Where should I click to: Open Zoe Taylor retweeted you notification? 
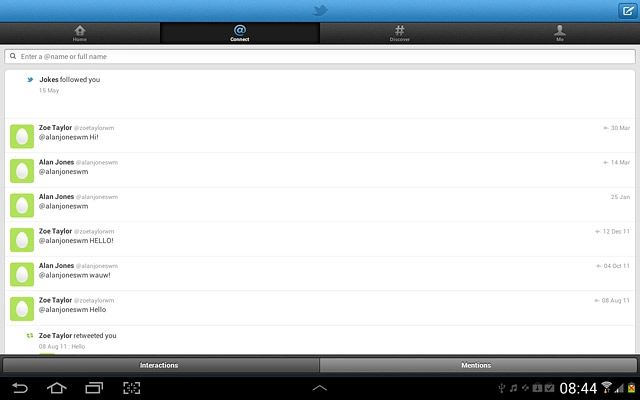(x=320, y=340)
